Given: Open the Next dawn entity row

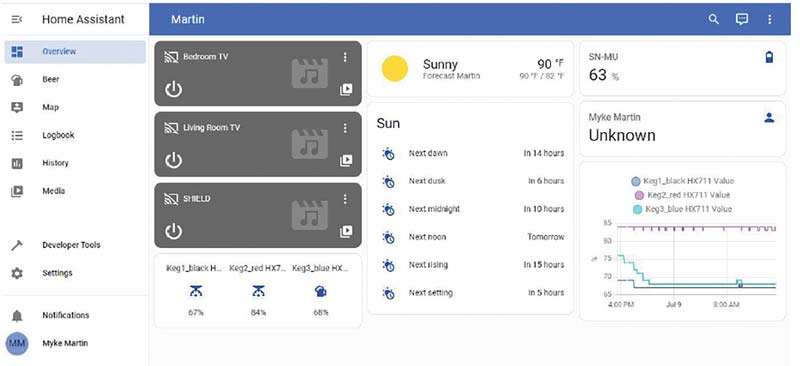Looking at the screenshot, I should click(470, 153).
